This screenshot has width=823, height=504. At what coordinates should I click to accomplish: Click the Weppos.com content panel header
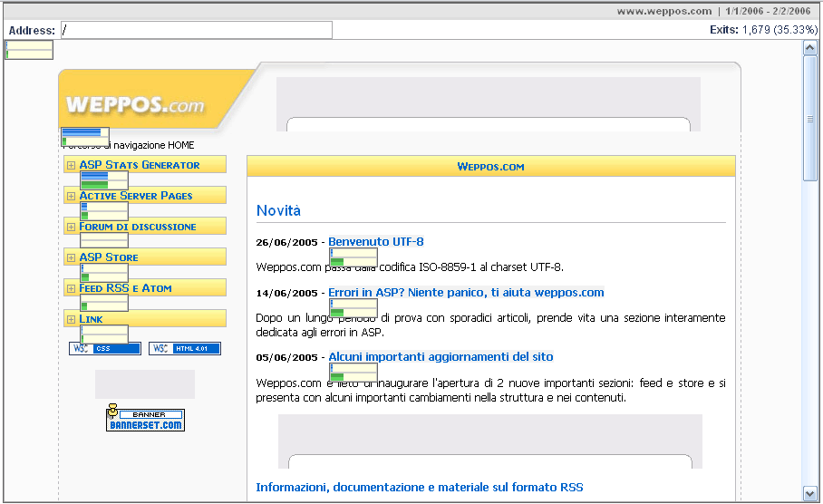pyautogui.click(x=490, y=167)
